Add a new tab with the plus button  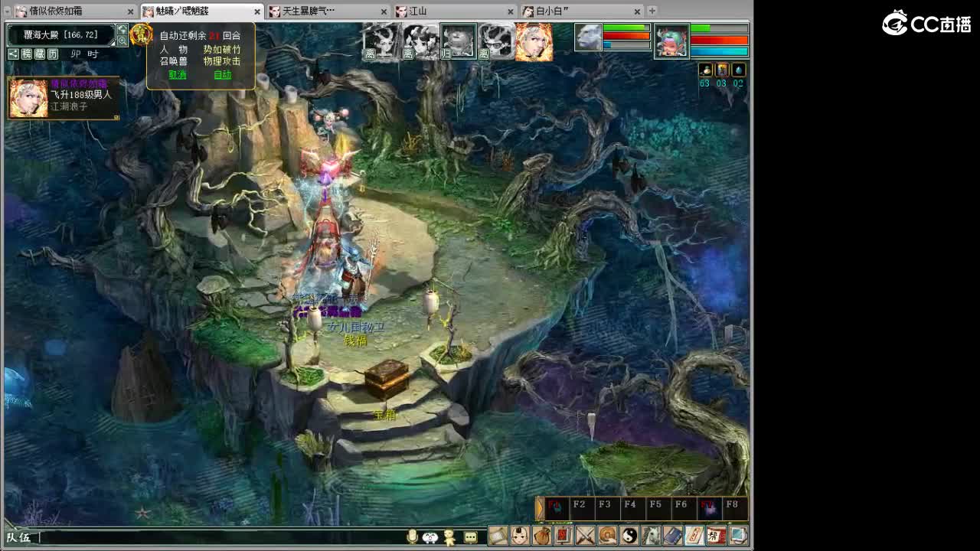pyautogui.click(x=652, y=11)
